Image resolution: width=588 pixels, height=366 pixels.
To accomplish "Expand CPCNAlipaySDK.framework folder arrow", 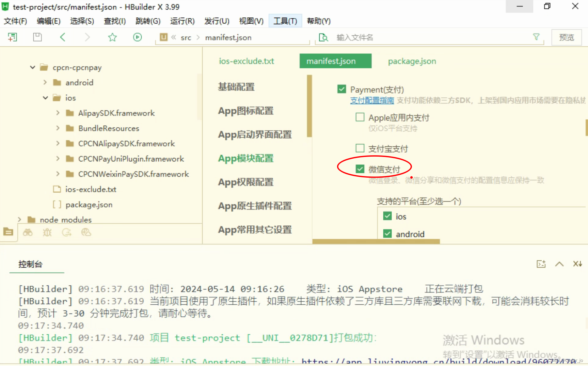I will click(58, 143).
